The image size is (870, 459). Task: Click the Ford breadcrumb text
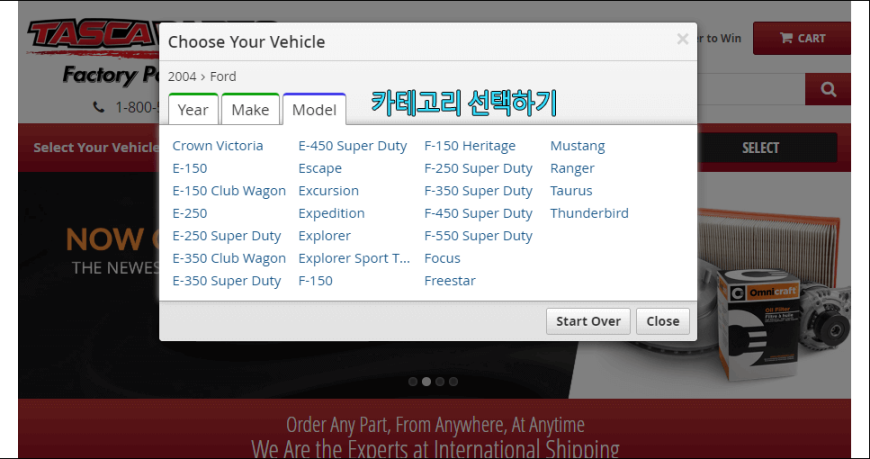tap(223, 77)
